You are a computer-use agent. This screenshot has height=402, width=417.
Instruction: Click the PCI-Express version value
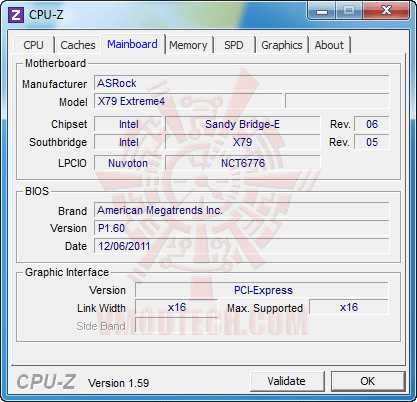(262, 290)
